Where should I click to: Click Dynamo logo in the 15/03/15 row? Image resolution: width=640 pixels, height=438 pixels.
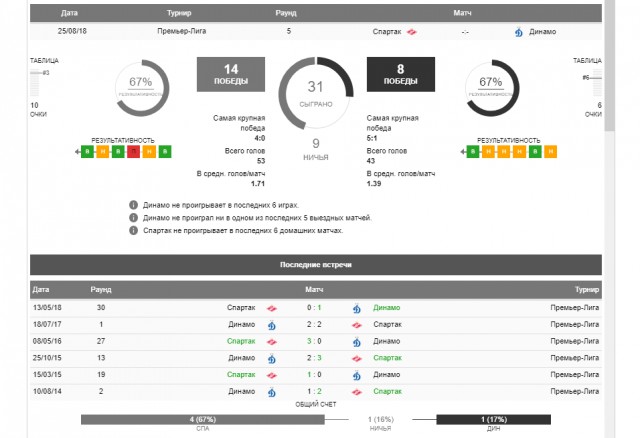pos(357,375)
